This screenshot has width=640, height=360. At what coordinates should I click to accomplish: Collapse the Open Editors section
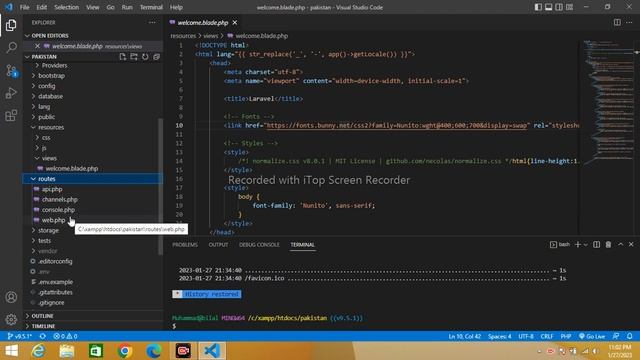[x=50, y=36]
